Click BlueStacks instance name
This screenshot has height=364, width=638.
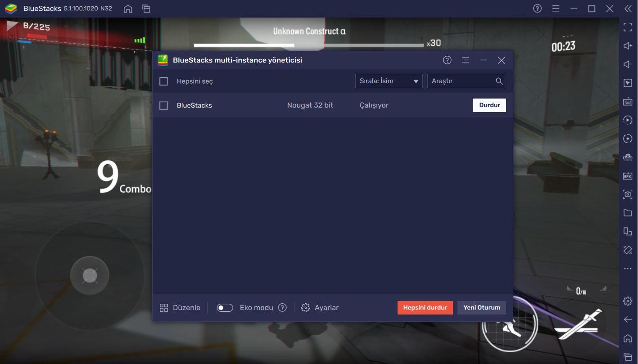coord(195,105)
